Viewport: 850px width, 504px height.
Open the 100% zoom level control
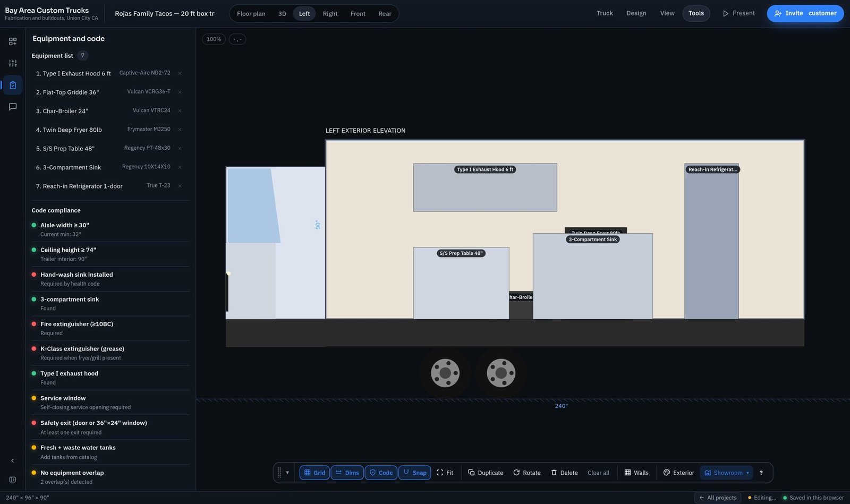click(214, 39)
